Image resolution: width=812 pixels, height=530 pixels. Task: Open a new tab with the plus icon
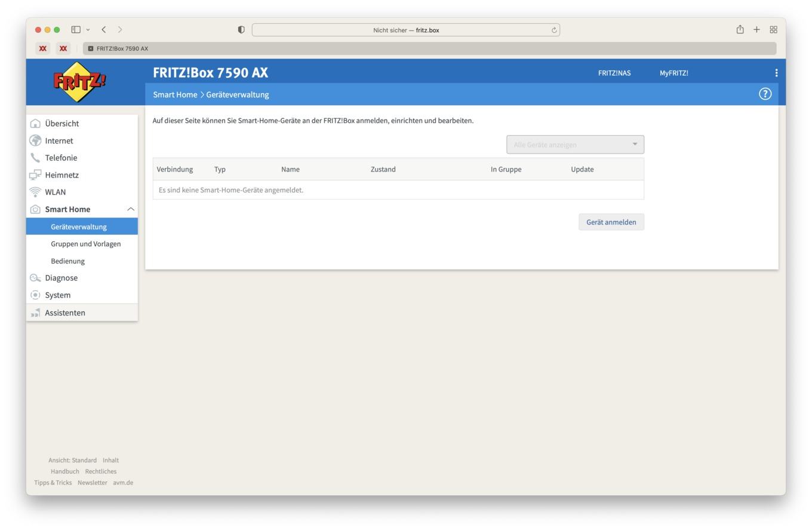tap(756, 29)
